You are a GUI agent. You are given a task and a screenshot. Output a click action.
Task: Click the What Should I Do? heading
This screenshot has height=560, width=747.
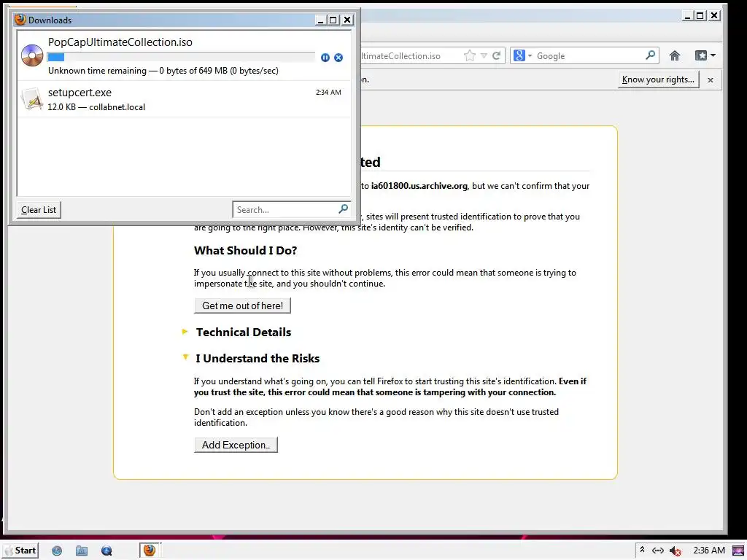(245, 251)
